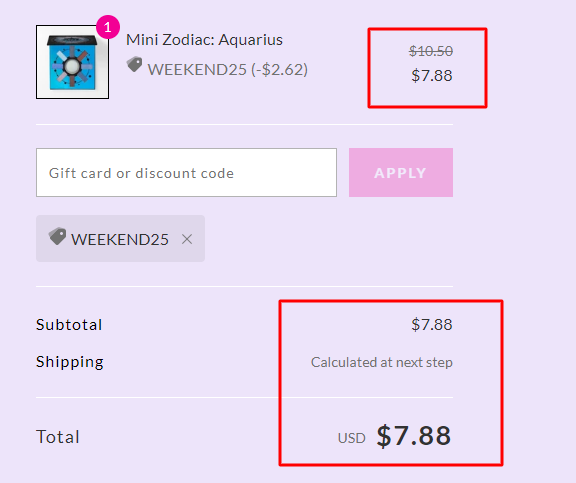Click the pink quantity badge showing 1
Screen dimensions: 576x483
tap(108, 27)
